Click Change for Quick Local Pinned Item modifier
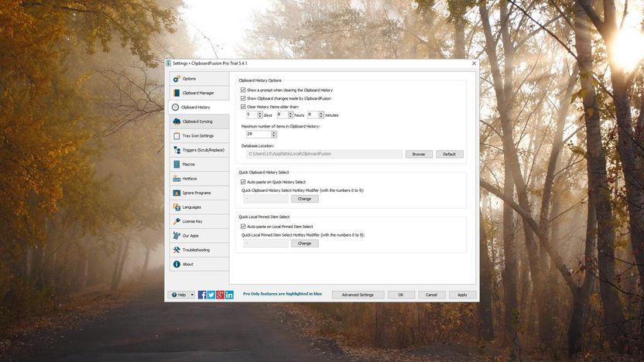The height and width of the screenshot is (362, 644). pyautogui.click(x=305, y=244)
